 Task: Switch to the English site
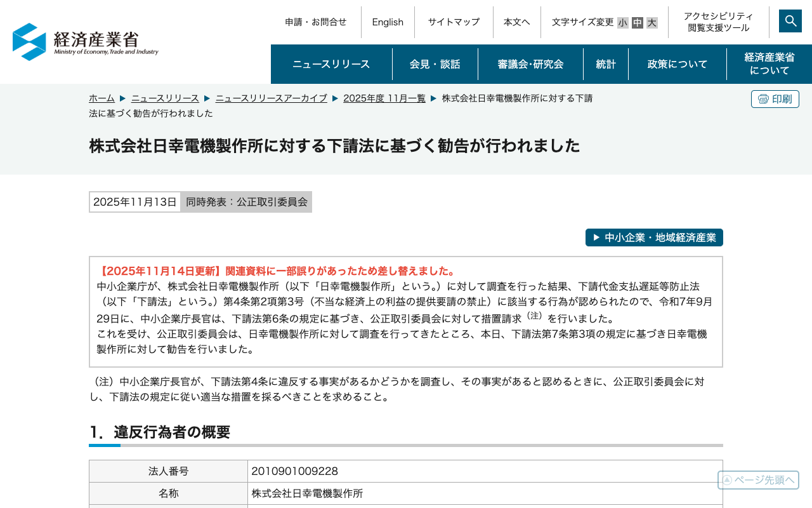[388, 22]
